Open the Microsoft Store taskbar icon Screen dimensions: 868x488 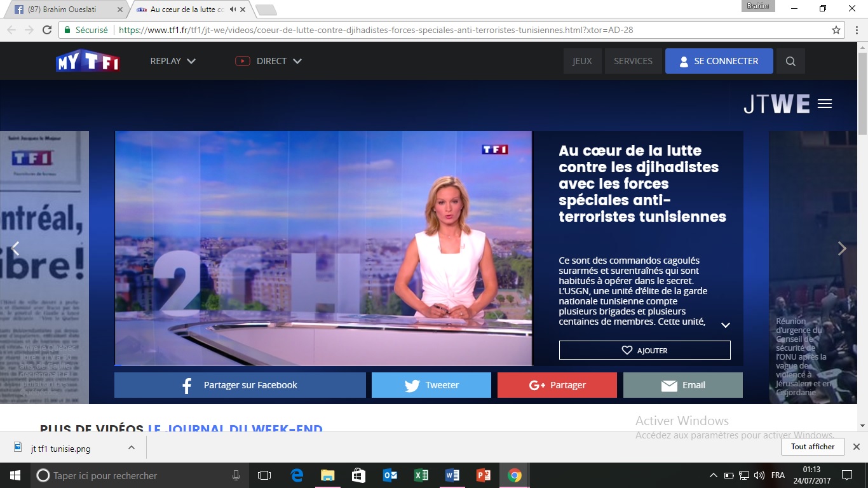point(358,475)
